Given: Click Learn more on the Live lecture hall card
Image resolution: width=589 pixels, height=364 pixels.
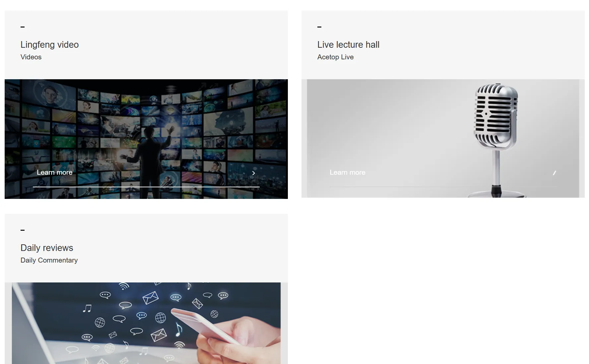Looking at the screenshot, I should (x=348, y=172).
